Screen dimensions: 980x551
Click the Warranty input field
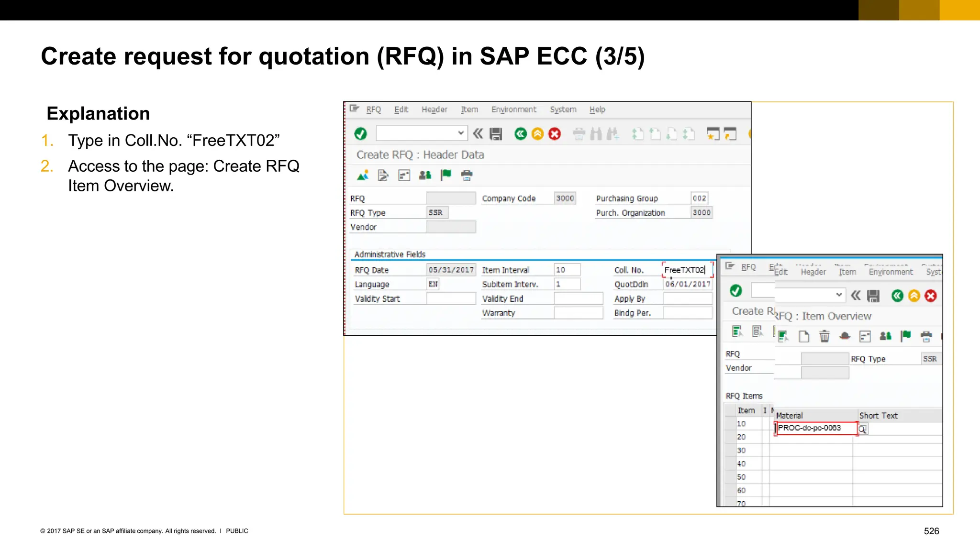pos(579,313)
